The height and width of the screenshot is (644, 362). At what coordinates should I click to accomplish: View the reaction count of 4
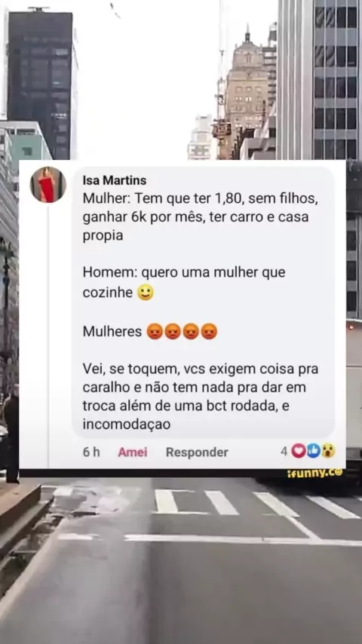pyautogui.click(x=284, y=452)
